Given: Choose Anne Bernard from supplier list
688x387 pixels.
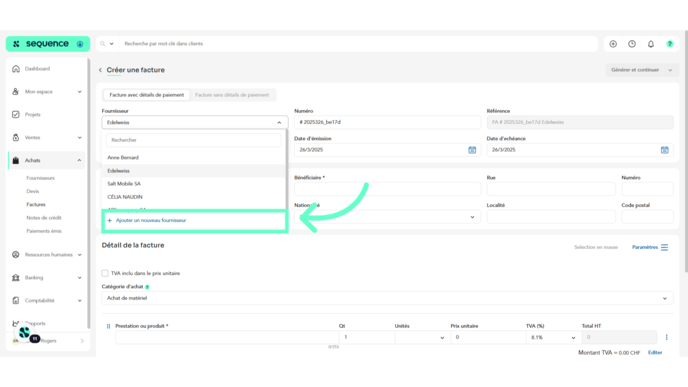Looking at the screenshot, I should click(x=194, y=158).
